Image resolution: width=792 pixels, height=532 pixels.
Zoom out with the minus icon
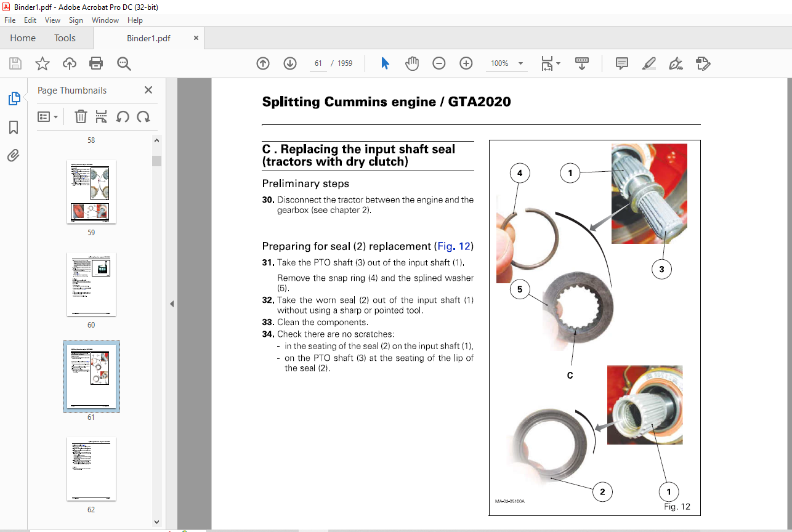tap(439, 63)
